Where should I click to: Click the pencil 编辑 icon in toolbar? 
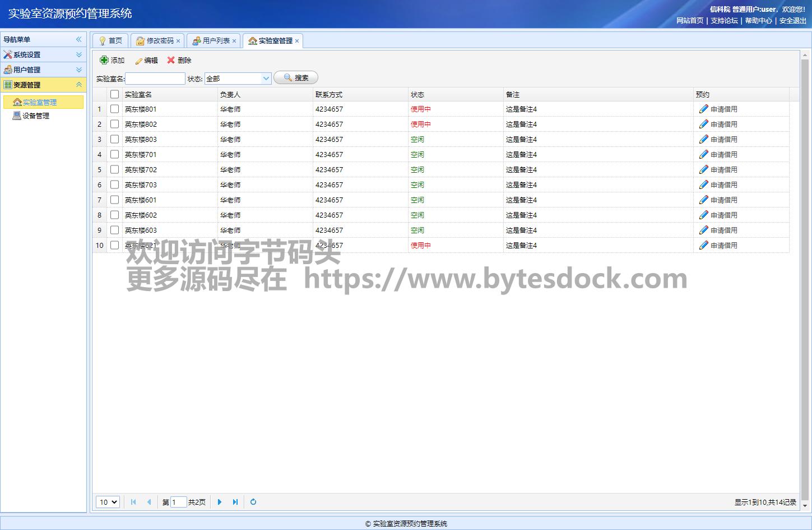pos(139,61)
